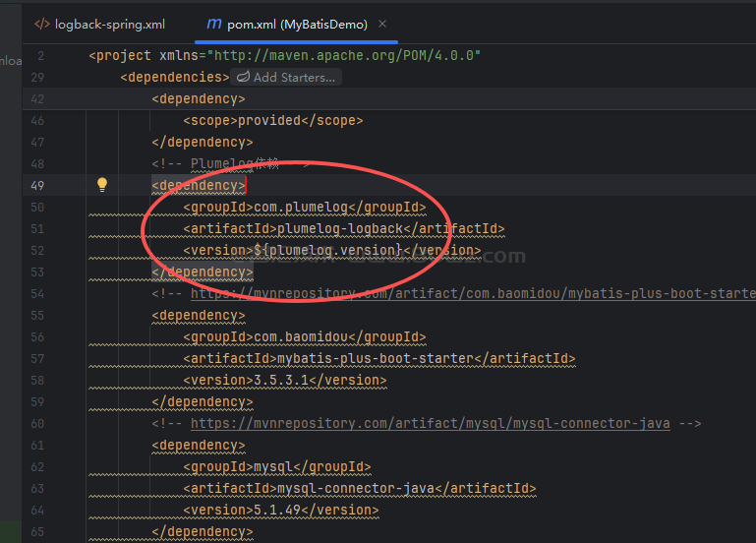This screenshot has width=756, height=543.
Task: Switch to the logback-spring.xml tab
Action: (x=108, y=24)
